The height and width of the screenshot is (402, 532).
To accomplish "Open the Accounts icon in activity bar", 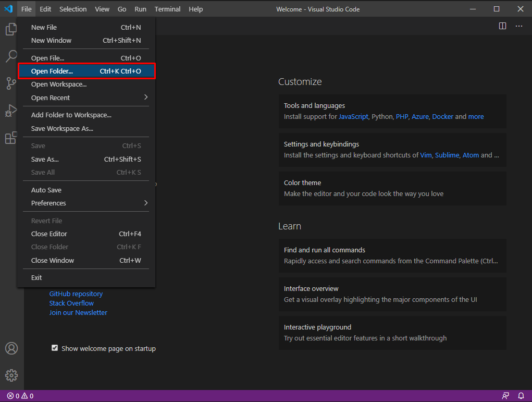I will point(11,348).
